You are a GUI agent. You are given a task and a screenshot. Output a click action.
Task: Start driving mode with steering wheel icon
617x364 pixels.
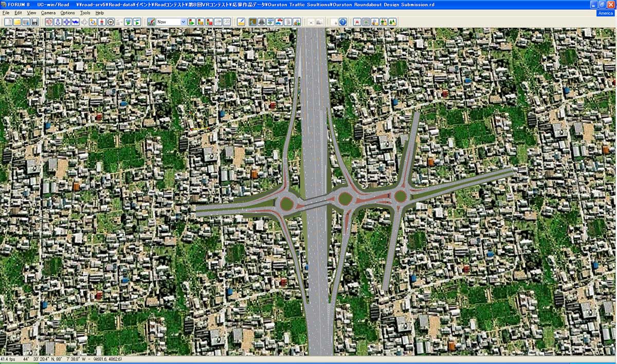point(111,22)
